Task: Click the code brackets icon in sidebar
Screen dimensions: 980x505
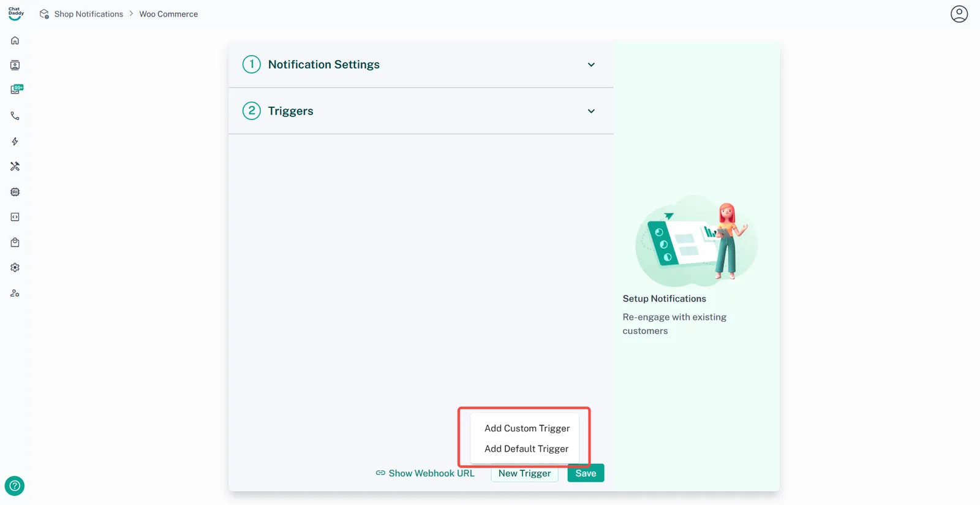Action: point(15,217)
